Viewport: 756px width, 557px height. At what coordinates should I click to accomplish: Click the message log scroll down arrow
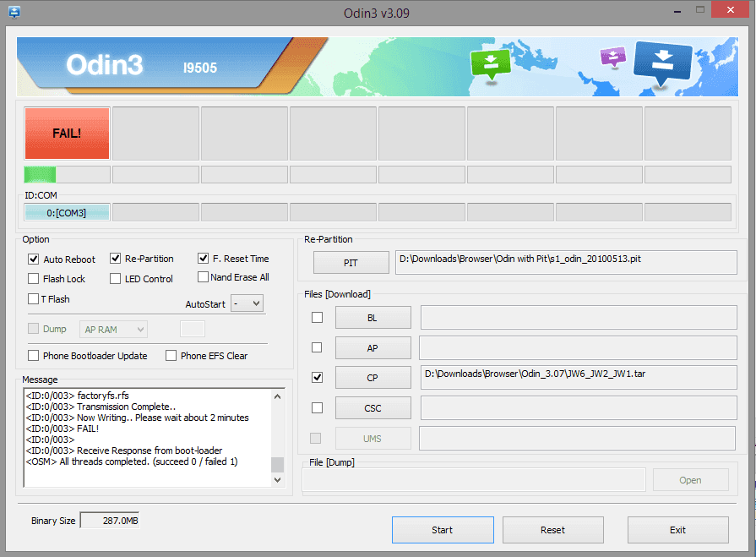[x=277, y=480]
